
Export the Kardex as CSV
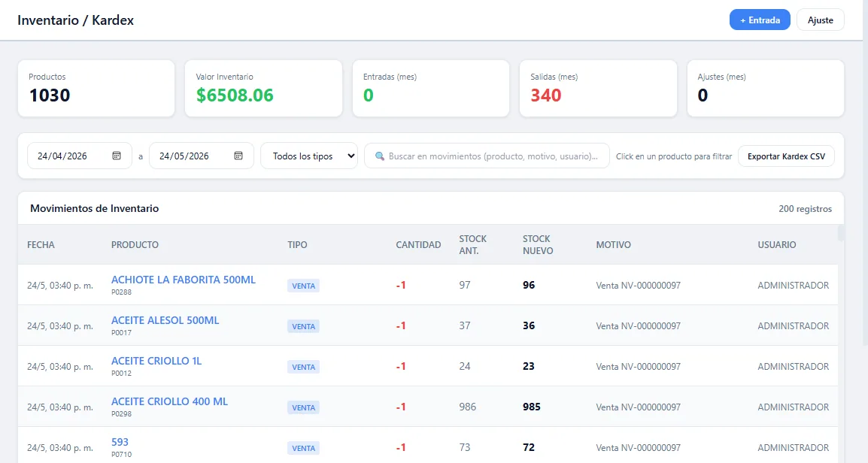pyautogui.click(x=786, y=156)
